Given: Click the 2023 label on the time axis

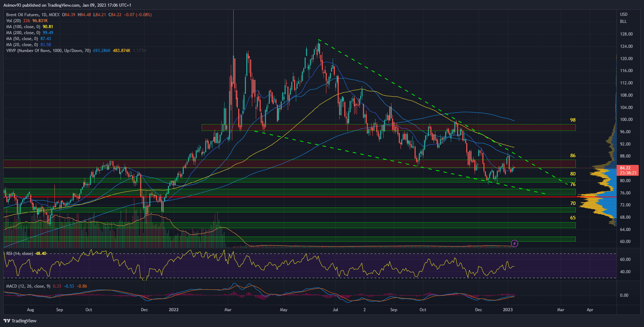Looking at the screenshot, I should 508,310.
